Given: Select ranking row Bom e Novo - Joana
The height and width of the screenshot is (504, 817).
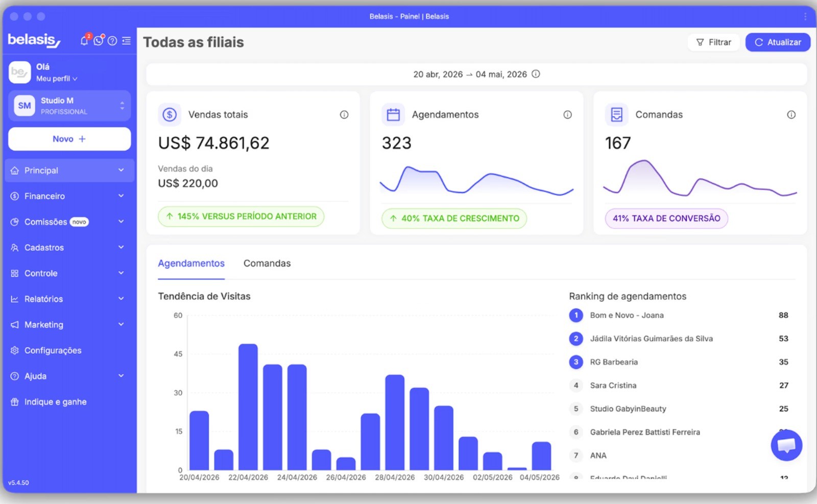Looking at the screenshot, I should pyautogui.click(x=679, y=316).
